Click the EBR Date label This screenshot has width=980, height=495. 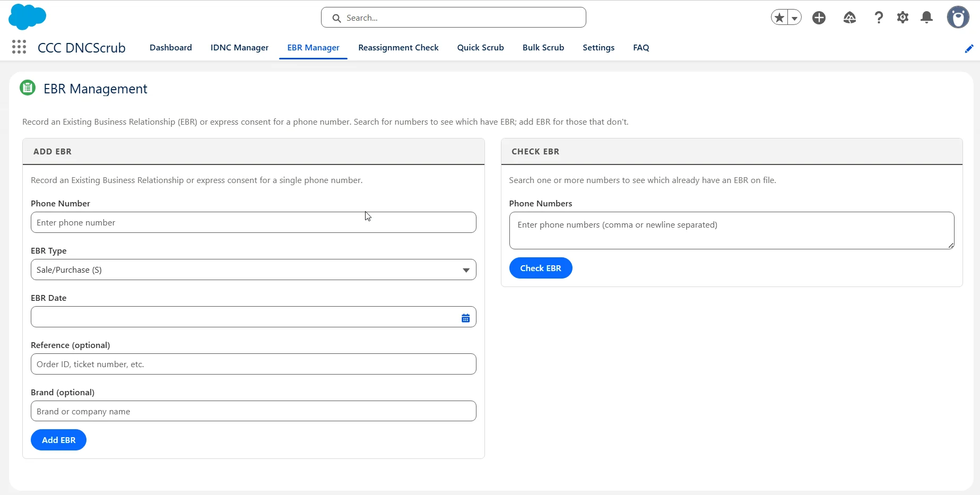49,298
